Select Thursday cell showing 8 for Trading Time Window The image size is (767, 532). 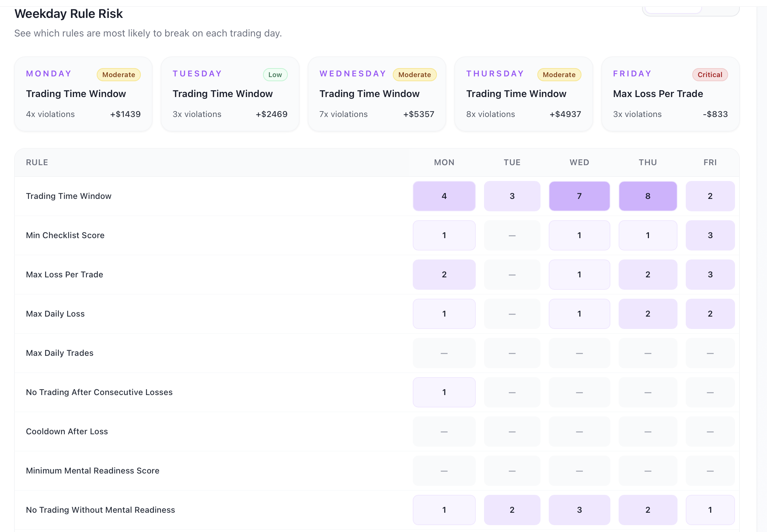(648, 196)
